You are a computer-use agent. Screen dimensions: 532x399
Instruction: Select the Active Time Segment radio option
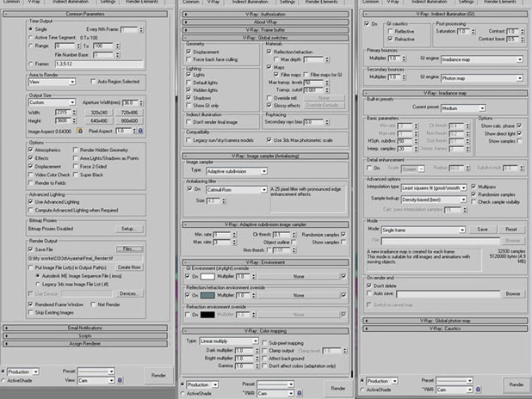(30, 37)
